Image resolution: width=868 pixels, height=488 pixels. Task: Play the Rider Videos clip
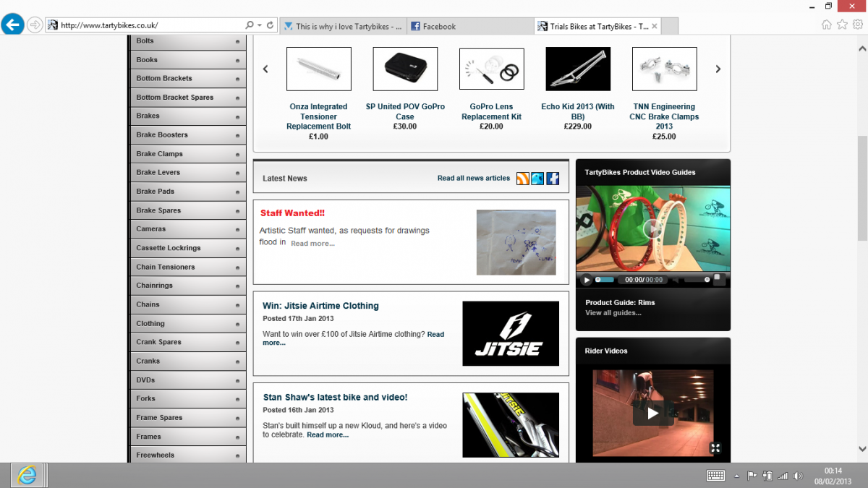(x=653, y=414)
